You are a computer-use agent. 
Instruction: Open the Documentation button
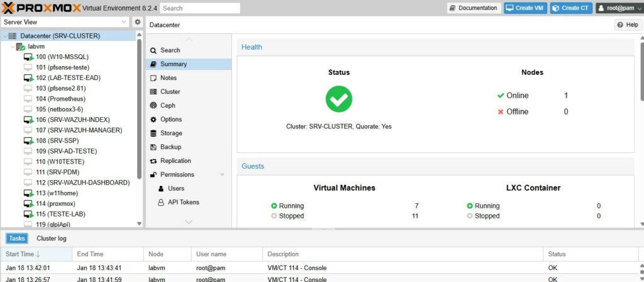pyautogui.click(x=474, y=8)
